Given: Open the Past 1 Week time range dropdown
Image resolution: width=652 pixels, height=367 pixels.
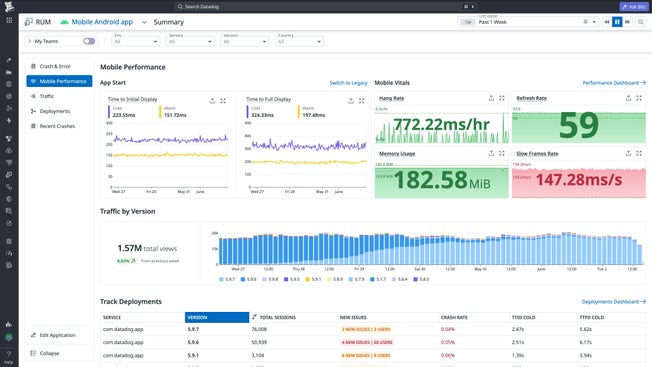Looking at the screenshot, I should [529, 22].
